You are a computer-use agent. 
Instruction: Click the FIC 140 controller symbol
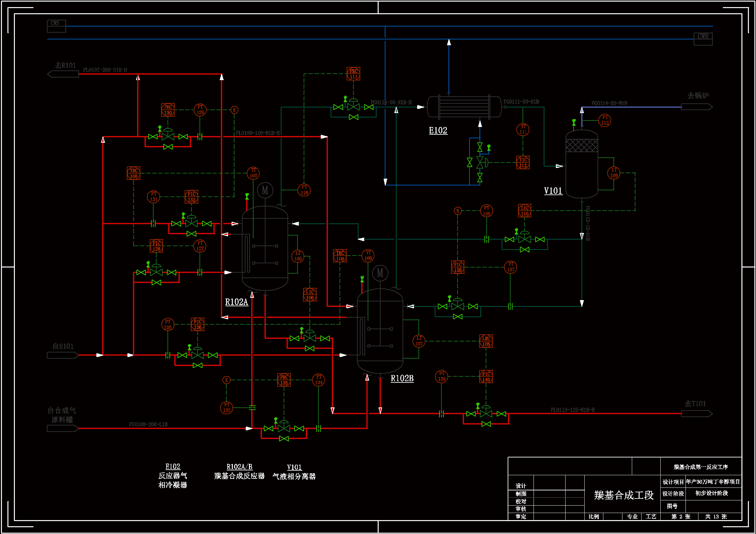(486, 376)
